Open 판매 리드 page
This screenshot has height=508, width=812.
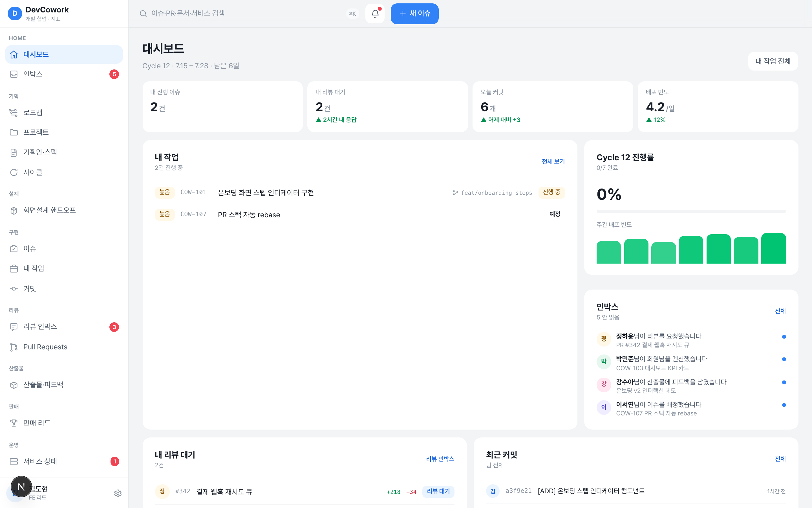pos(64,423)
